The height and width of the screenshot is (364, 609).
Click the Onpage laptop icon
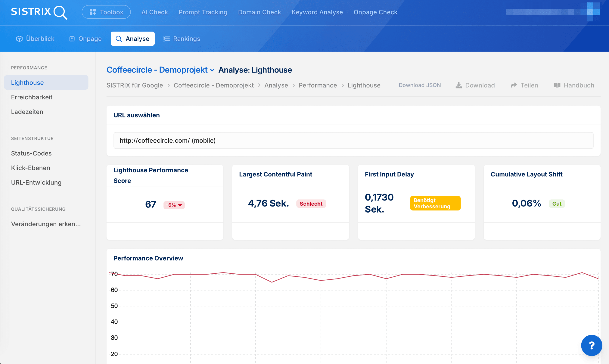pos(72,39)
